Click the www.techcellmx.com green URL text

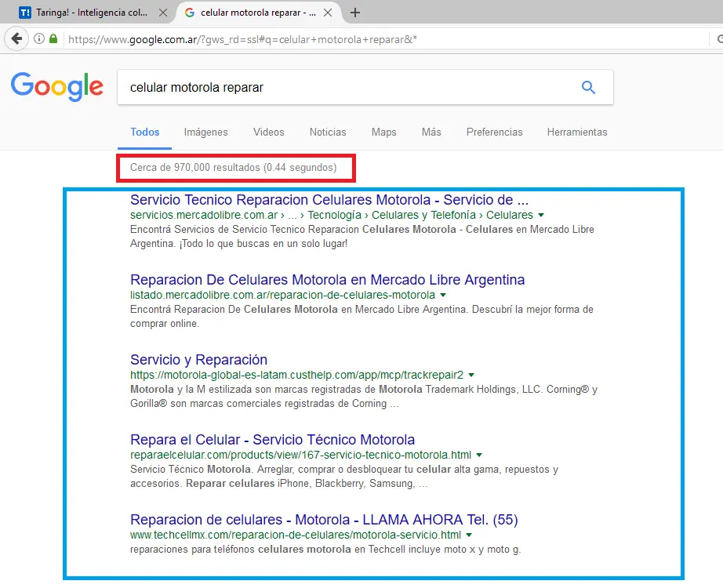tap(296, 535)
